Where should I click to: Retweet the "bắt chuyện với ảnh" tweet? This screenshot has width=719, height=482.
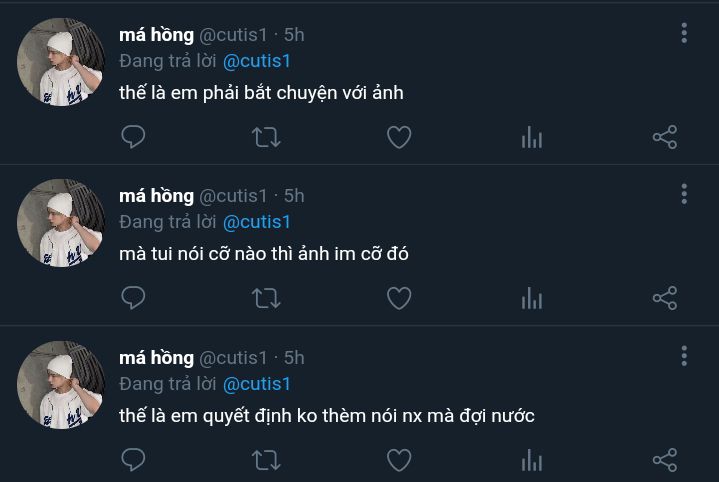(x=266, y=137)
